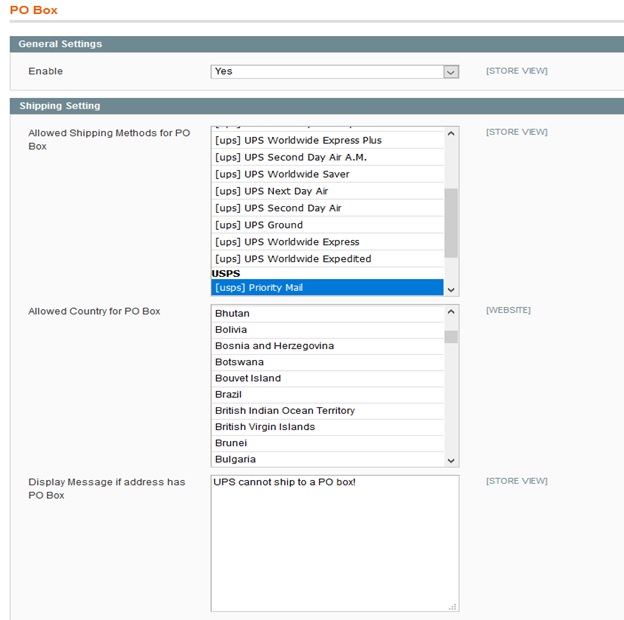Click shipping methods list scroll-down arrow

451,290
